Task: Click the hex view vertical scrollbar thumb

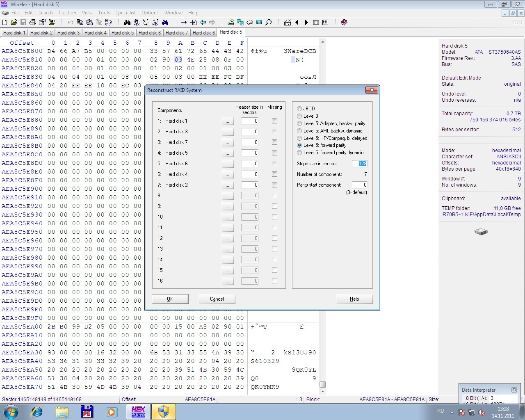Action: [323, 385]
